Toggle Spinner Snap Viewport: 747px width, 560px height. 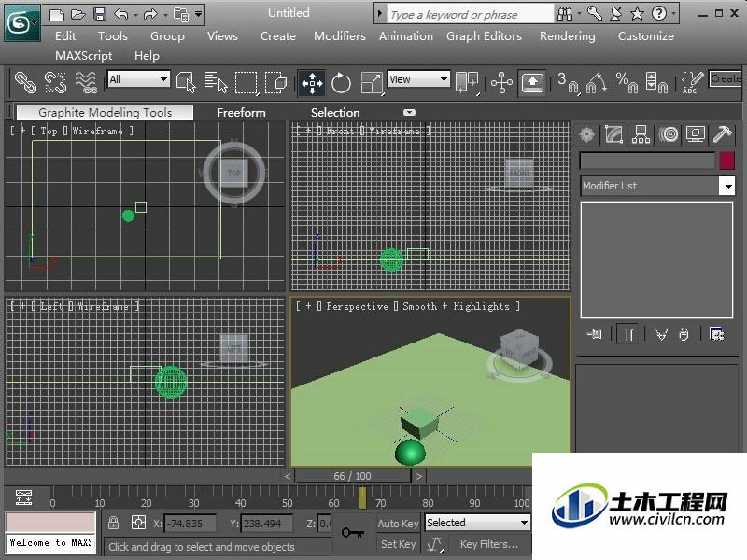(656, 83)
